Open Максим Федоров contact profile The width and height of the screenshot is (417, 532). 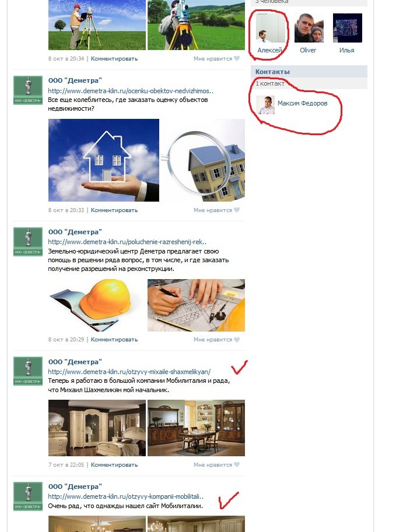pos(302,103)
